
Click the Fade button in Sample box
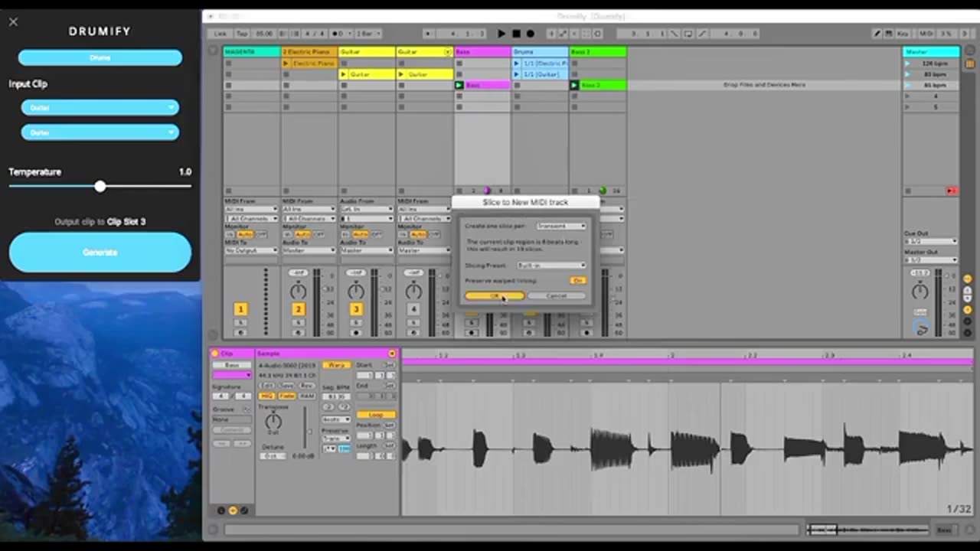point(287,396)
